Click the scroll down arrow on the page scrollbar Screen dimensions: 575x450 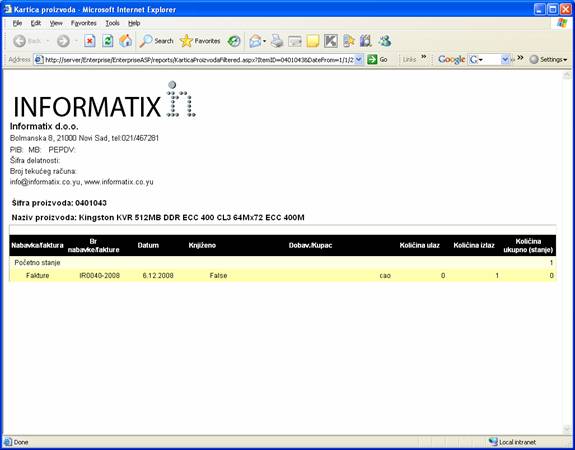click(x=567, y=429)
